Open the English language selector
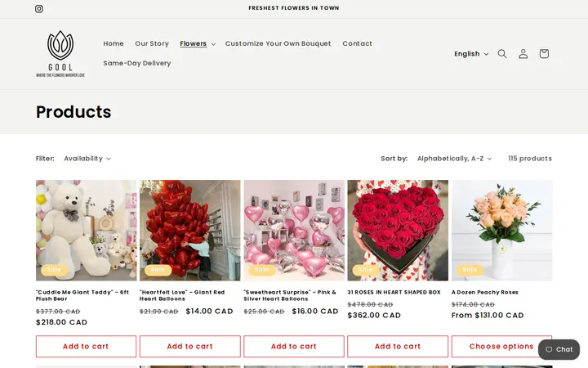 [x=471, y=54]
